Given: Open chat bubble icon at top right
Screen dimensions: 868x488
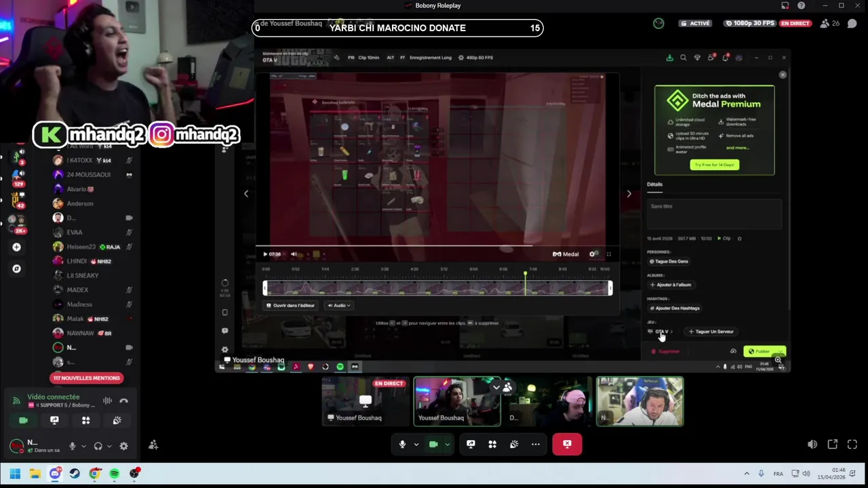Looking at the screenshot, I should coord(852,23).
